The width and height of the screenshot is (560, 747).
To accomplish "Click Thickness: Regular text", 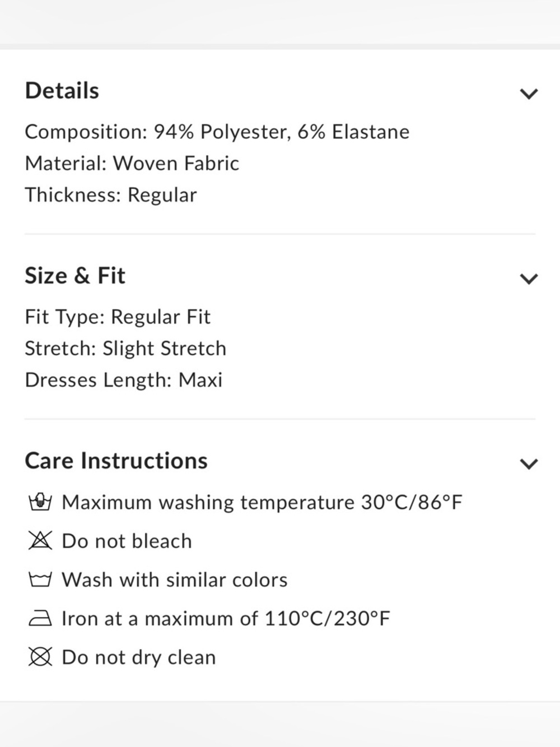I will tap(111, 195).
